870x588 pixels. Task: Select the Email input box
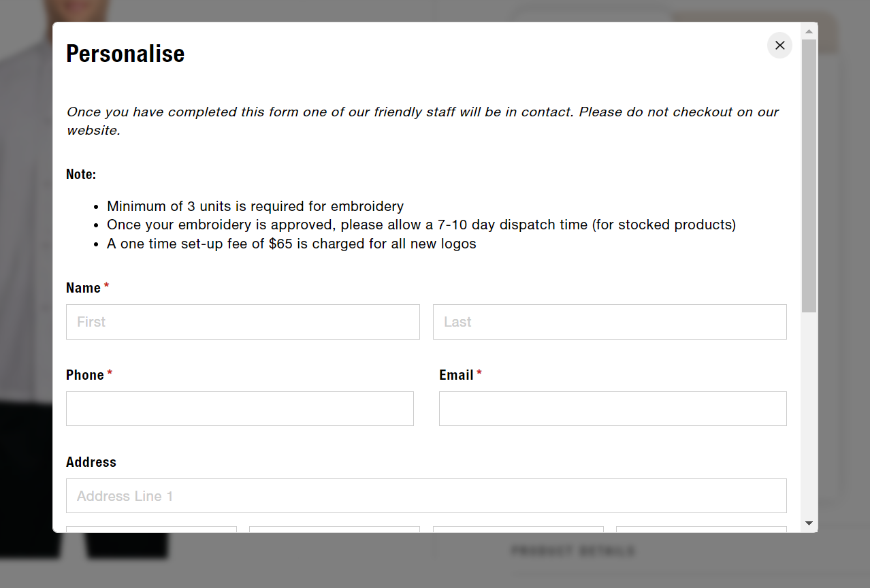(x=613, y=409)
